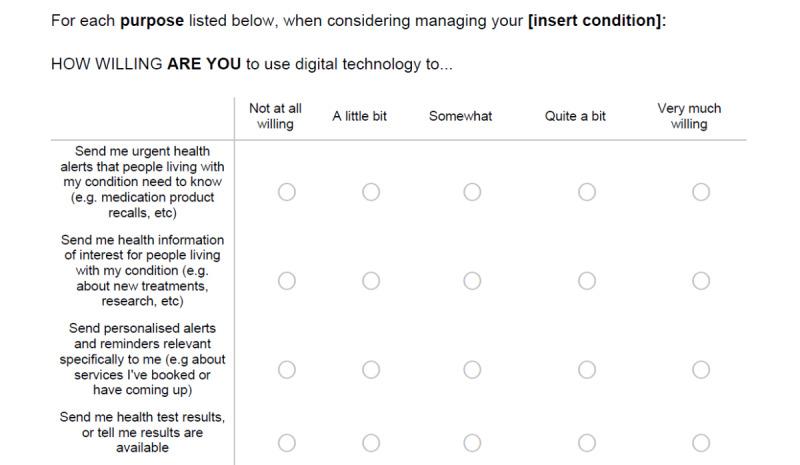The image size is (800, 465).
Task: Select "A little bit" for health test results
Action: [371, 442]
